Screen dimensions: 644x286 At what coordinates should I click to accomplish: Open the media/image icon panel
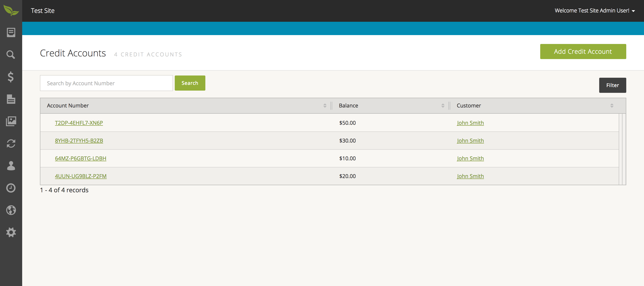11,121
